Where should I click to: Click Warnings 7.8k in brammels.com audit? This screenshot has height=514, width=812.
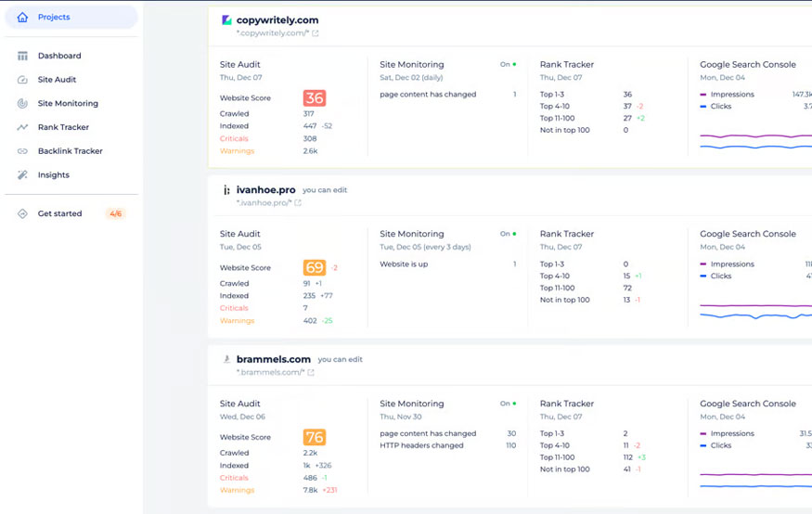point(278,490)
